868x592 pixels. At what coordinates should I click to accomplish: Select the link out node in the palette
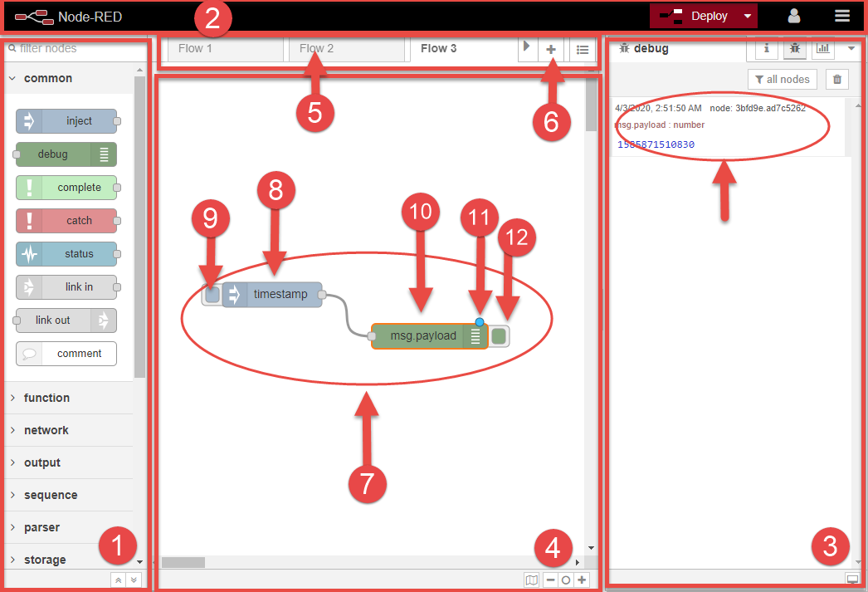66,320
